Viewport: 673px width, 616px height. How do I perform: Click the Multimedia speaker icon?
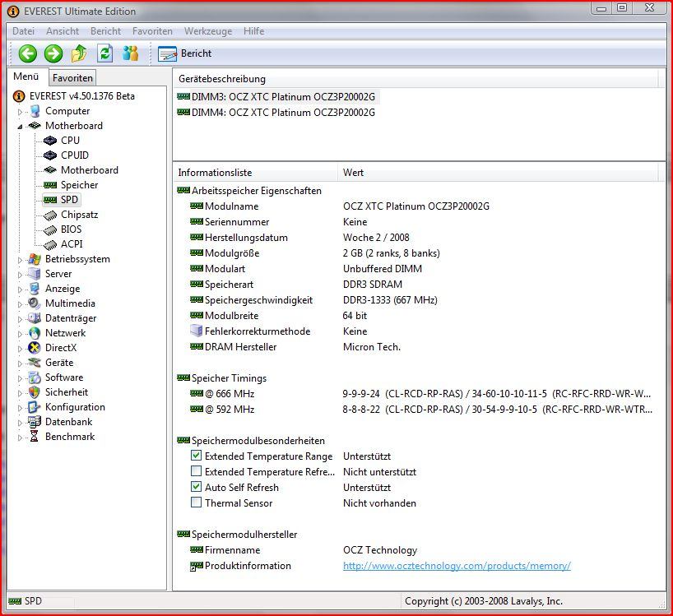tap(35, 303)
